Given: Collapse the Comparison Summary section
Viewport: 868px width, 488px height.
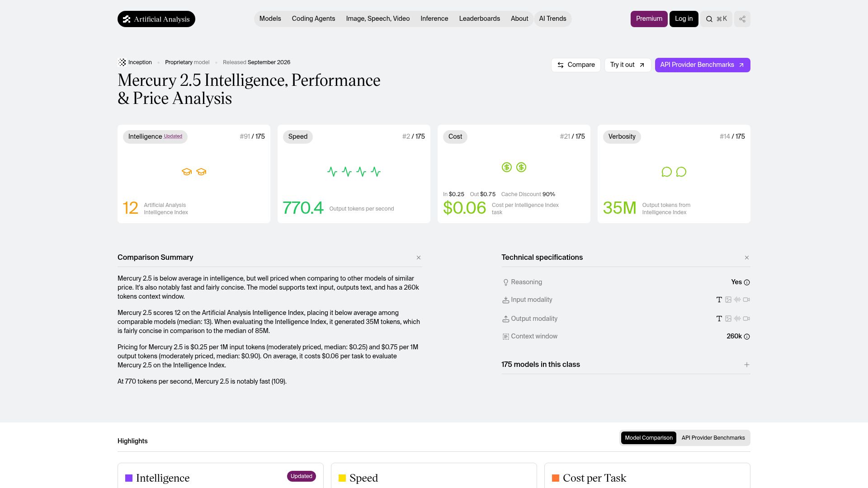Looking at the screenshot, I should (419, 258).
